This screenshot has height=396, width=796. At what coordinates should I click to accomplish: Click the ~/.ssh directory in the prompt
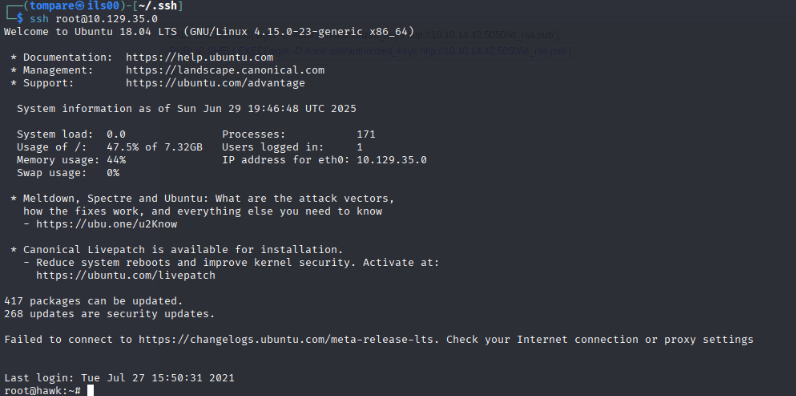(x=160, y=6)
